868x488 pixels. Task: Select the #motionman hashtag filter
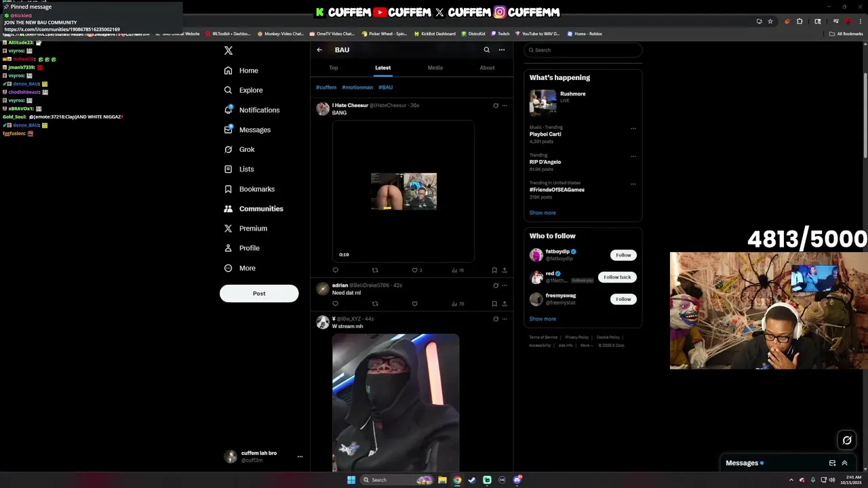[x=357, y=87]
